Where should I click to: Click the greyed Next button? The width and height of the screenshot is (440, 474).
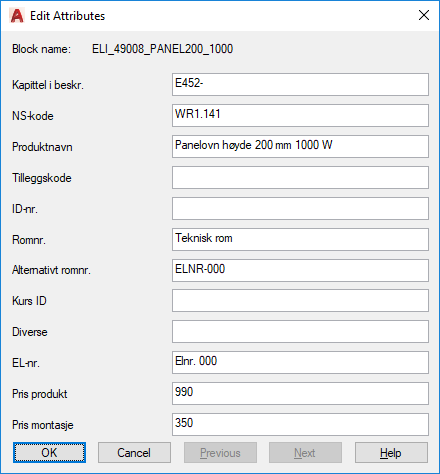pos(305,453)
